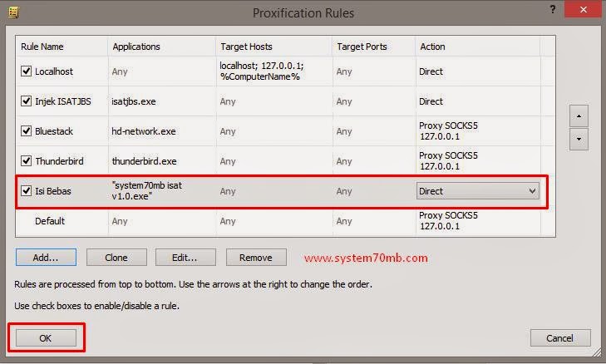The height and width of the screenshot is (364, 606).
Task: Click the "system70mb isat v1.0.exe" cell
Action: pyautogui.click(x=146, y=190)
